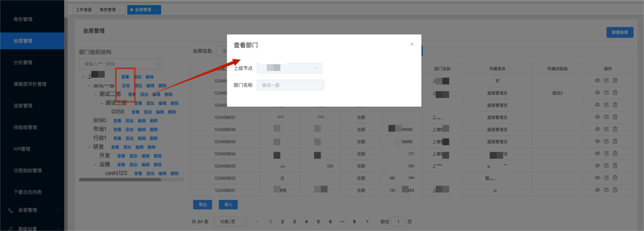
Task: Collapse the 运维 department tree node
Action: (95, 164)
